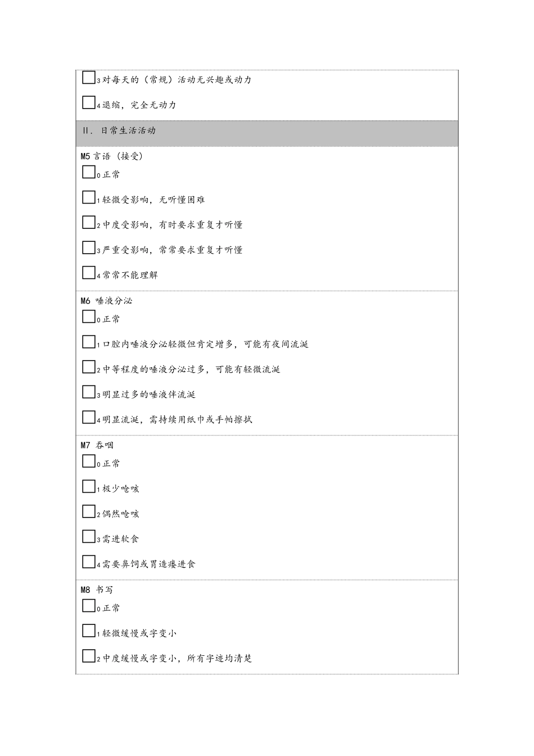Select 退缩，完全无动力 checkbox
The image size is (534, 756).
(x=88, y=103)
